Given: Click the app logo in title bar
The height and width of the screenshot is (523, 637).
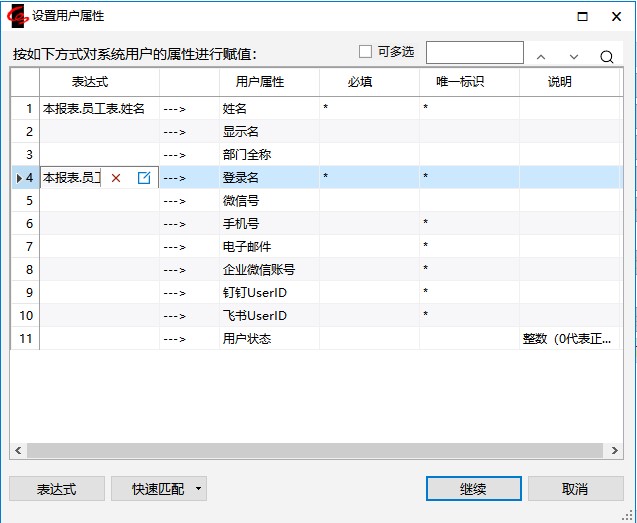Looking at the screenshot, I should click(x=17, y=16).
